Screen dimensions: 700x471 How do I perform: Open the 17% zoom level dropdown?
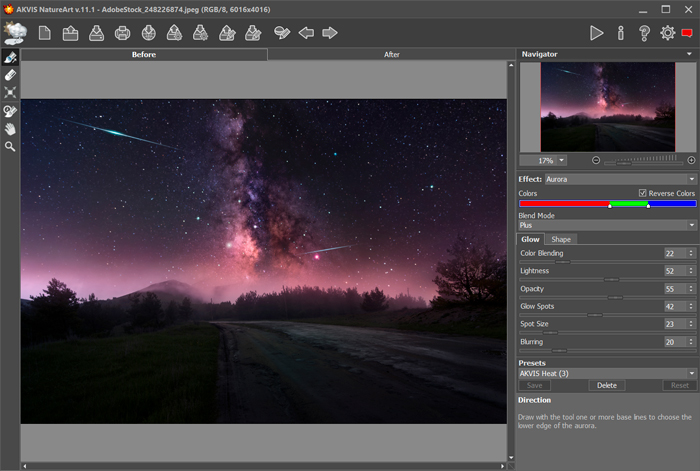pyautogui.click(x=562, y=160)
